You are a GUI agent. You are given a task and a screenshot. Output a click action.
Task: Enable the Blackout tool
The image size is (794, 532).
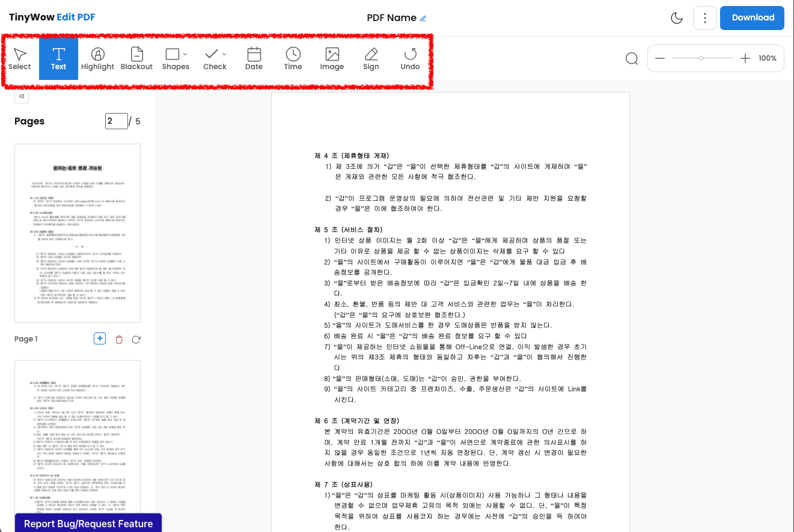136,58
